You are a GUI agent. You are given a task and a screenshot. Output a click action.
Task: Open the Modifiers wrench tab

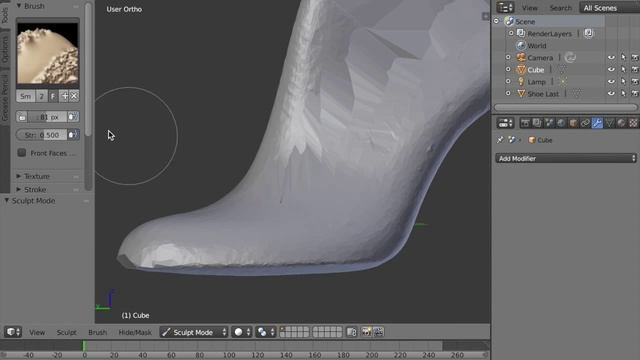click(x=597, y=123)
